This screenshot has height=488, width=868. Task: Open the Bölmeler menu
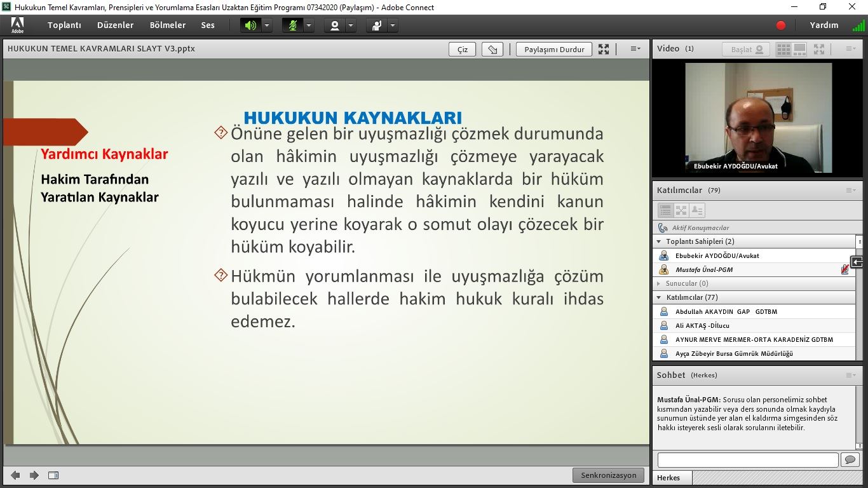point(168,25)
